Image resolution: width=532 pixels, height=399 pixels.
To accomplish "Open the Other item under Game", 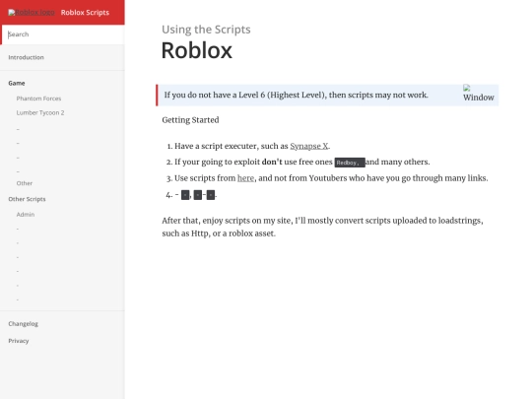I will pos(25,183).
